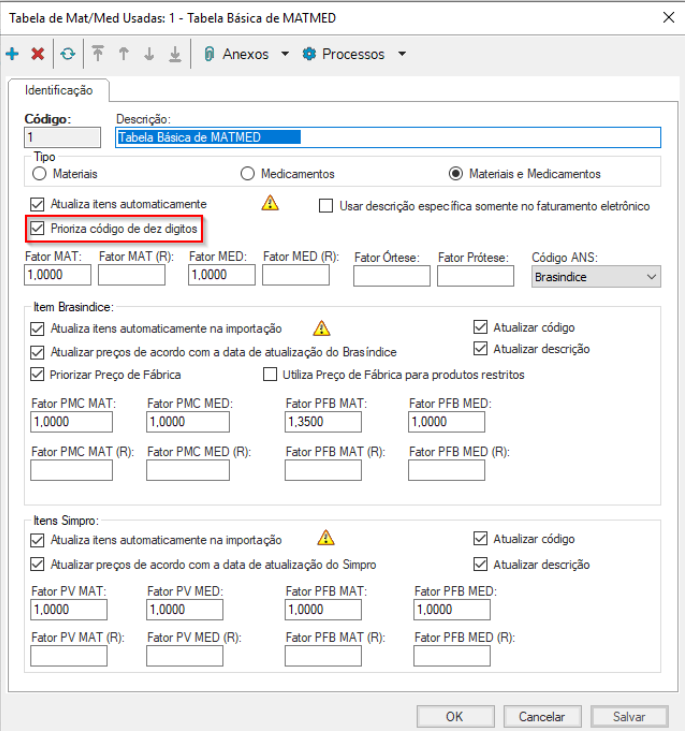Go to next record down arrow
Viewport: 685px width, 731px height.
pyautogui.click(x=149, y=54)
